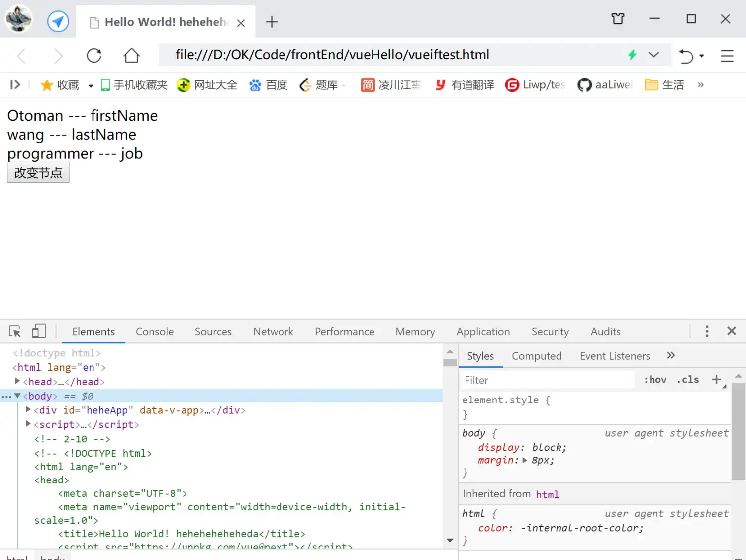Screen dimensions: 746x560
Task: Switch to the Network tab
Action: pyautogui.click(x=273, y=332)
